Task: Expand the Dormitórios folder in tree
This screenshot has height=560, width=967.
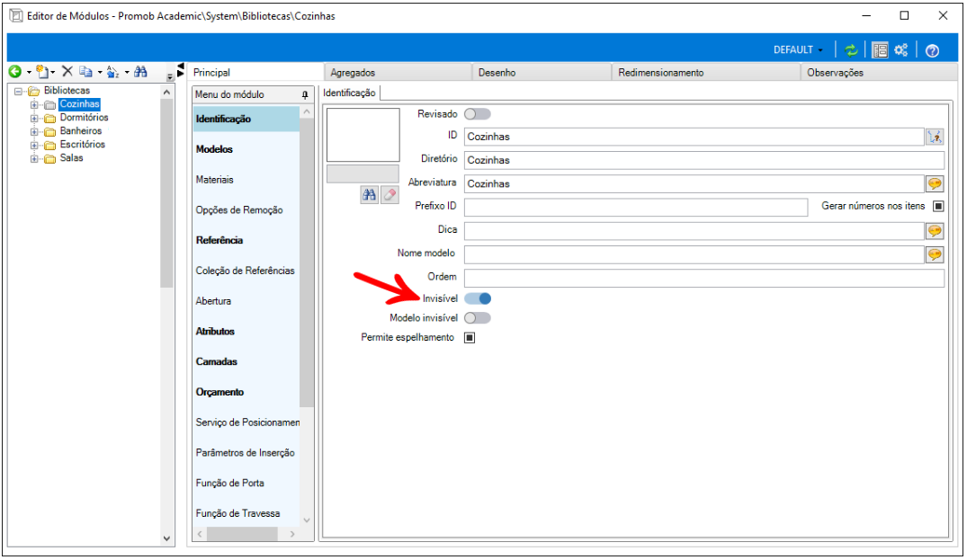Action: pos(35,118)
